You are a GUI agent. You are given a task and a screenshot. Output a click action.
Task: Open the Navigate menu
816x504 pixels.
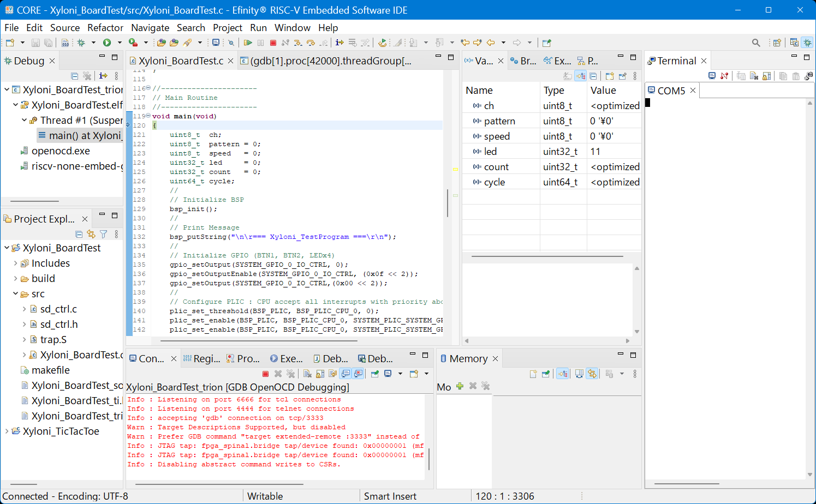click(150, 28)
